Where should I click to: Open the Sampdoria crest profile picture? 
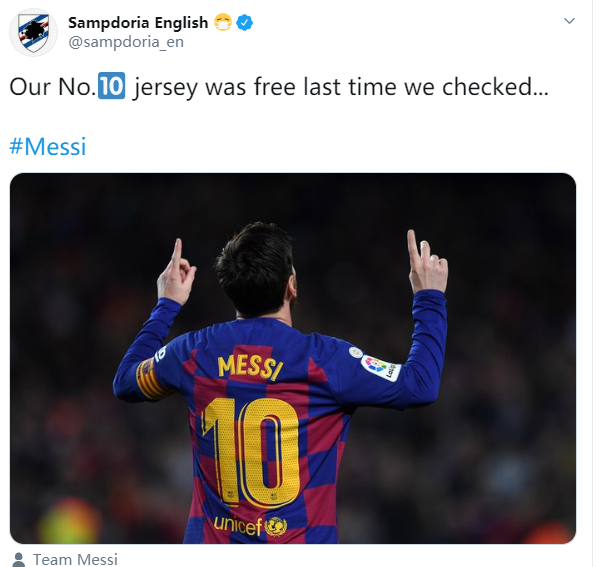(34, 32)
